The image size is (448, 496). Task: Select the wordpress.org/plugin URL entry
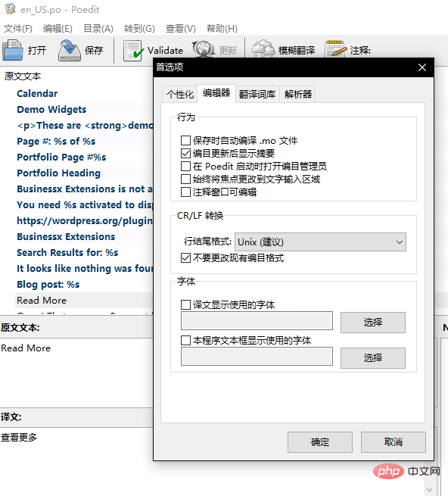pyautogui.click(x=85, y=221)
